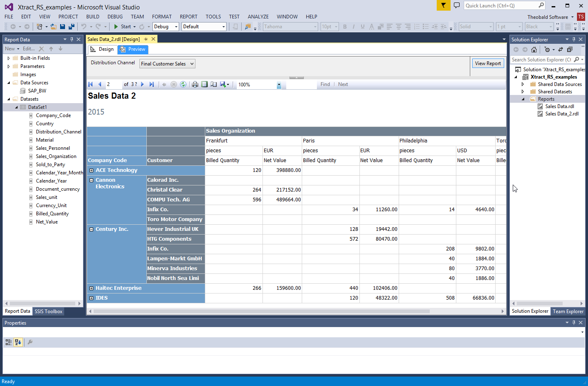Switch to the Design tab
Viewport: 588px width, 386px height.
point(102,49)
